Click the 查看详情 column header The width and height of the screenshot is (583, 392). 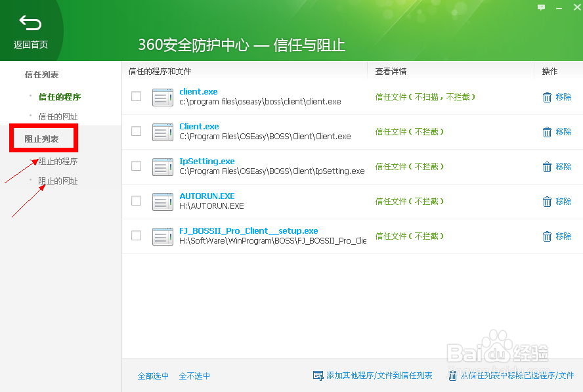(x=391, y=72)
